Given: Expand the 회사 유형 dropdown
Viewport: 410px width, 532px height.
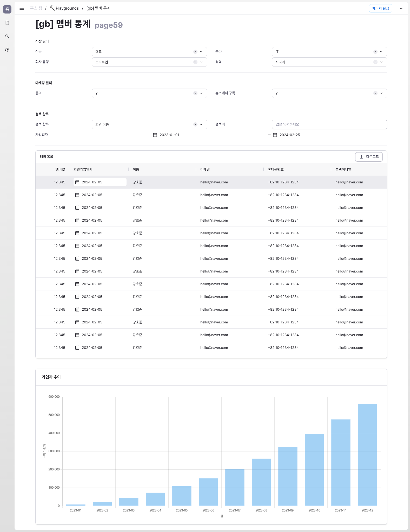Looking at the screenshot, I should [x=201, y=62].
